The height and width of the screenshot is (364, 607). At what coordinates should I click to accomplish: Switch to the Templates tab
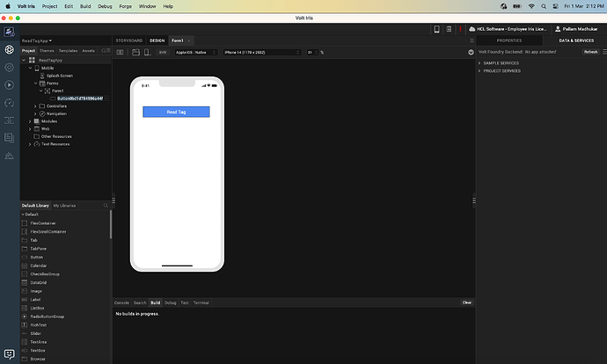click(x=68, y=51)
